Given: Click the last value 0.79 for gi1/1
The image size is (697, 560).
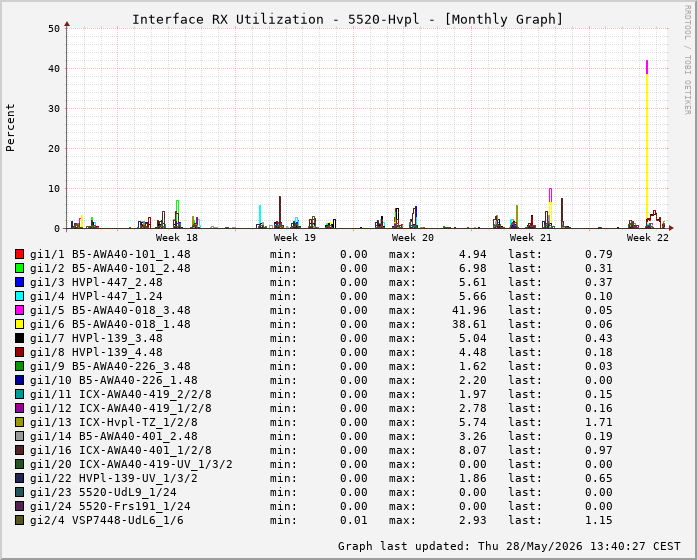Looking at the screenshot, I should [599, 254].
